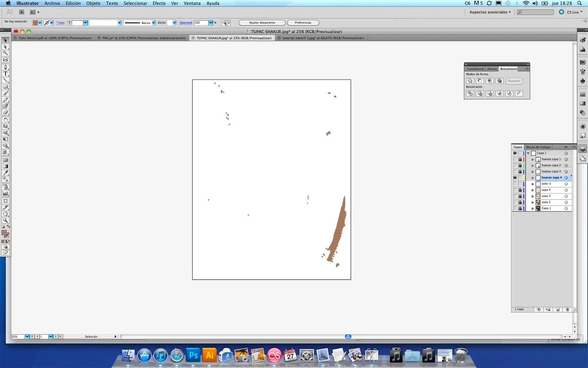Click the Ajustar documento button
The image size is (588, 368).
click(262, 23)
